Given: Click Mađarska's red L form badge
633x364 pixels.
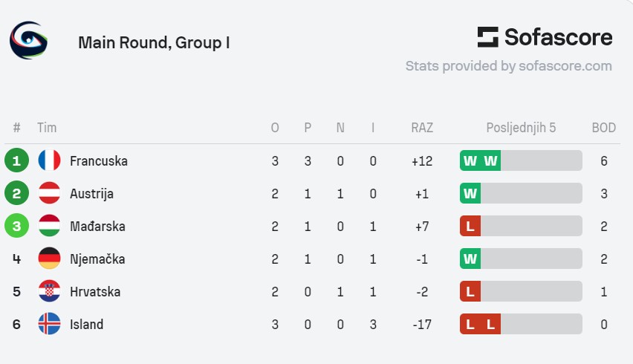Looking at the screenshot, I should [x=470, y=226].
